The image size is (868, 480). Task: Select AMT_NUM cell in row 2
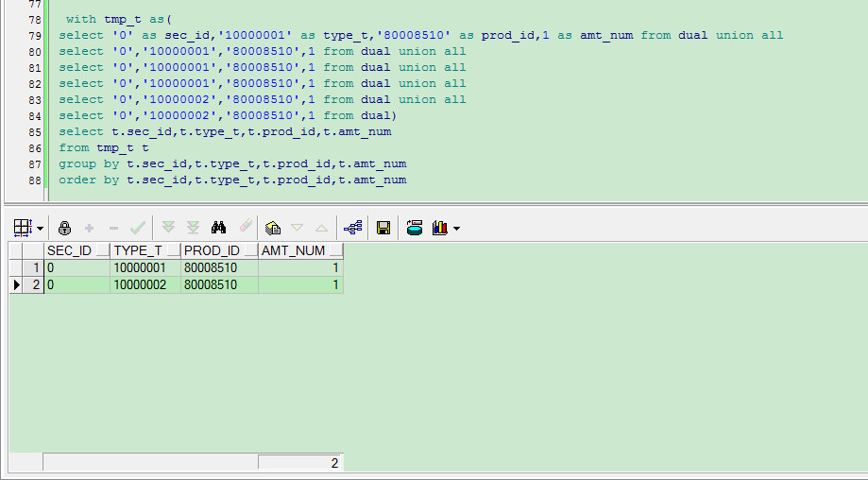pyautogui.click(x=300, y=285)
